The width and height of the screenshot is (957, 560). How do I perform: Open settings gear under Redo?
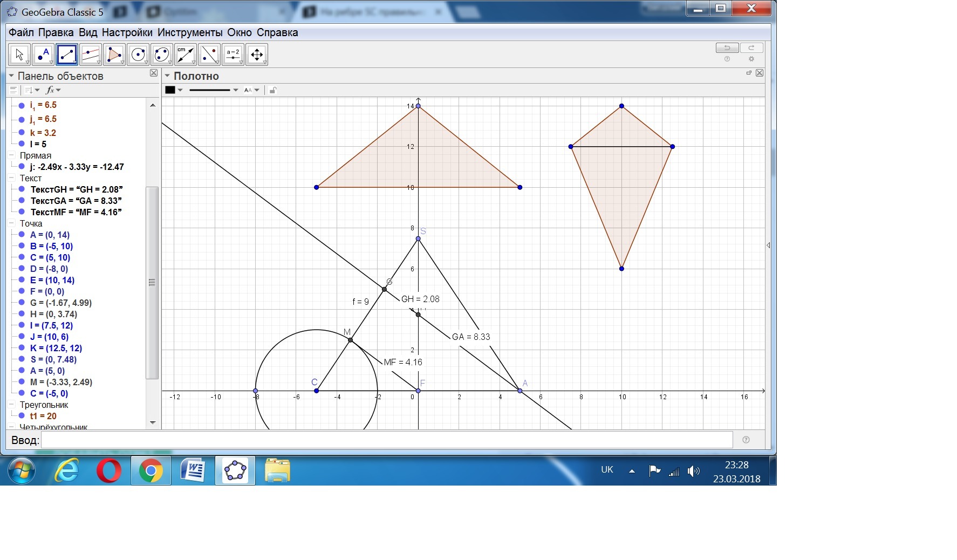[x=751, y=59]
